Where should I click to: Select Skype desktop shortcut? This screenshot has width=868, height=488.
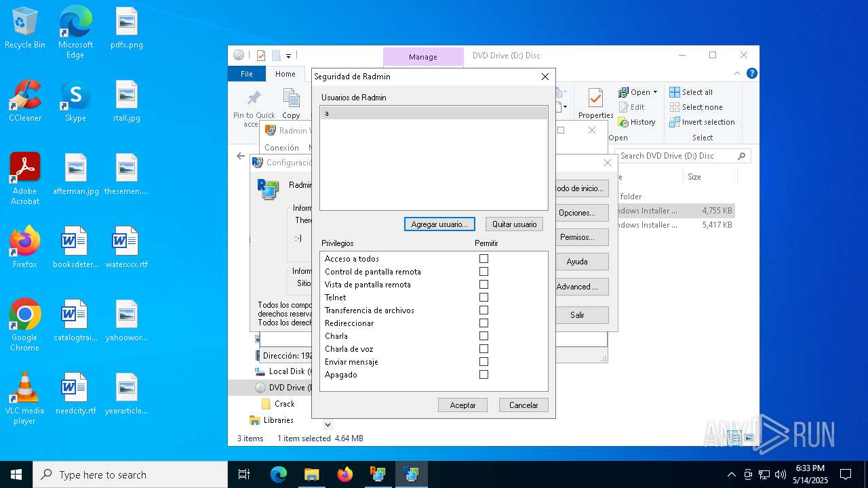pos(75,101)
